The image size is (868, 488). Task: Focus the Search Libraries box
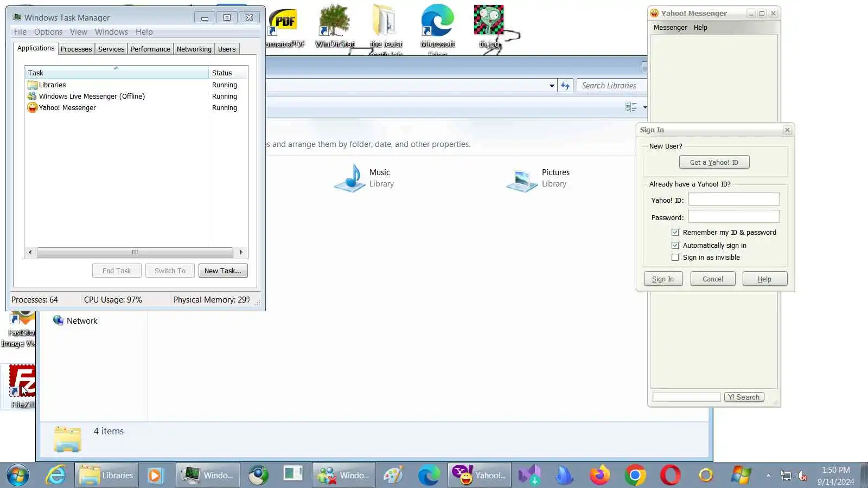point(611,86)
